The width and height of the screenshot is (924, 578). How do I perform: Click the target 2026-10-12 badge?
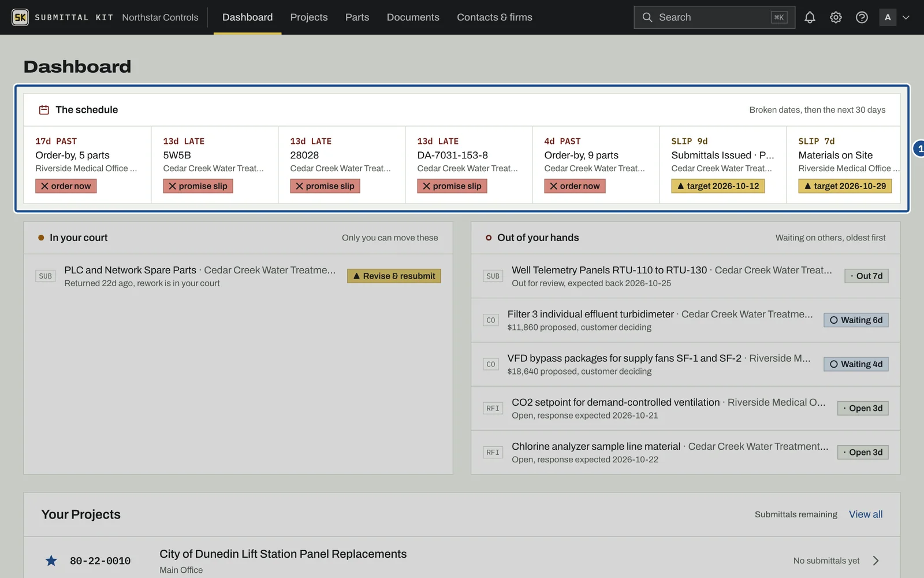point(718,186)
